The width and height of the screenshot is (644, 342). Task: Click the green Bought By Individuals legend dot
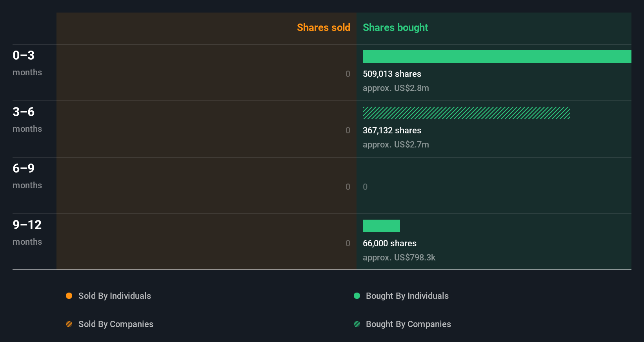coord(357,296)
